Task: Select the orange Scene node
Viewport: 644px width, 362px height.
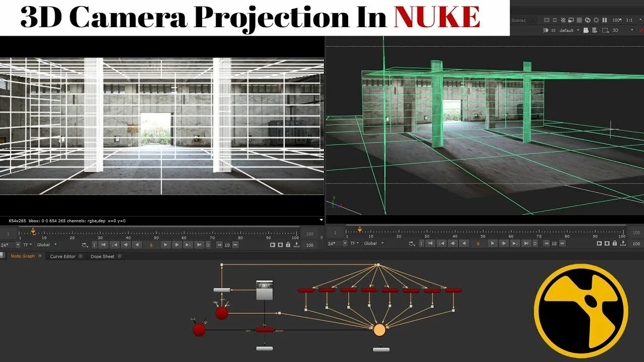Action: tap(379, 330)
